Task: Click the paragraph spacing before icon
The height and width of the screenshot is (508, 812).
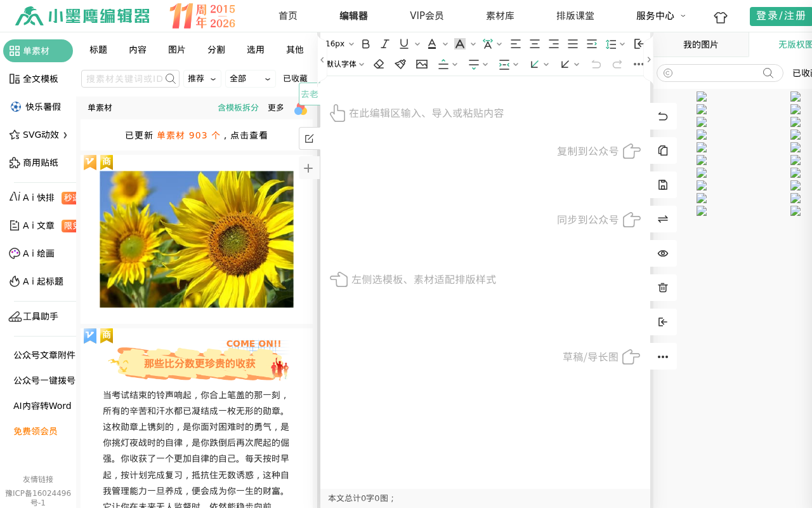Action: coord(444,64)
